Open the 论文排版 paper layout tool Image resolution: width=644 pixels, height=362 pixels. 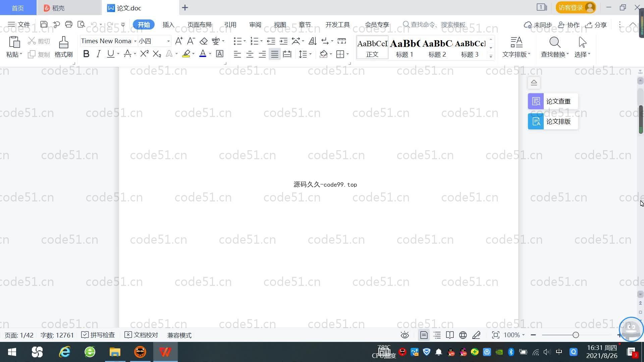click(553, 121)
